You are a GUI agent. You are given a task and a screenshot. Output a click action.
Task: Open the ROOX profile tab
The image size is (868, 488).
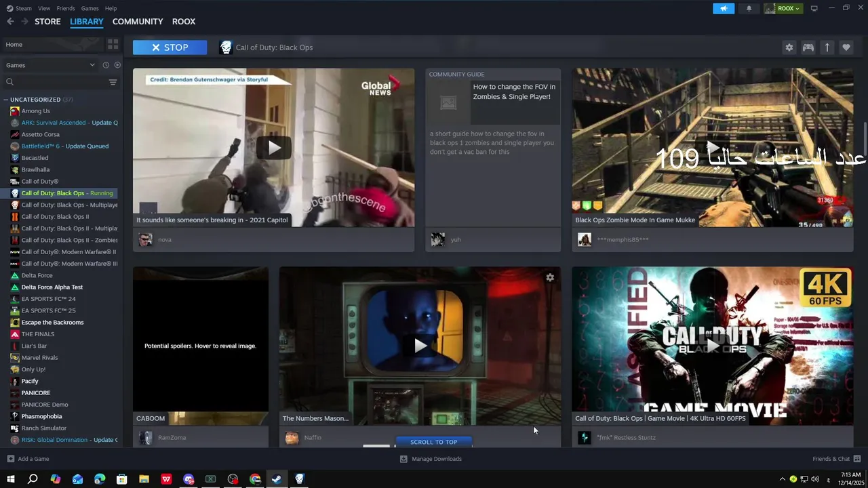pyautogui.click(x=184, y=22)
